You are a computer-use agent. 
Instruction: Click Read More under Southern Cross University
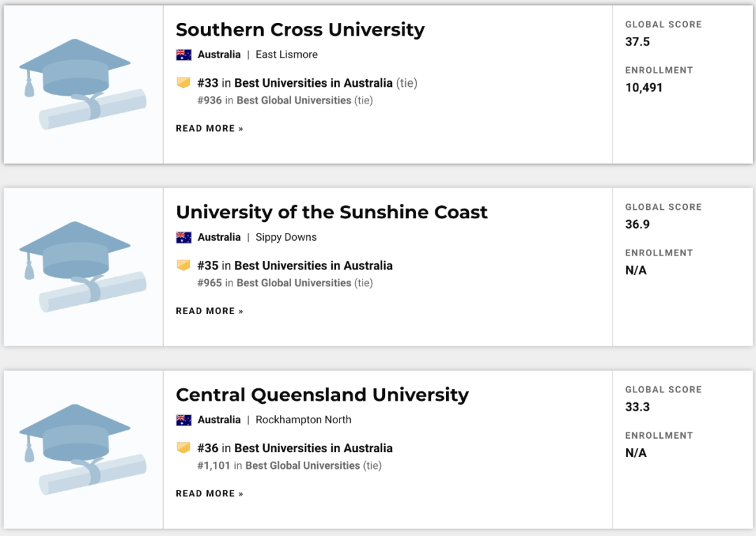click(x=209, y=129)
